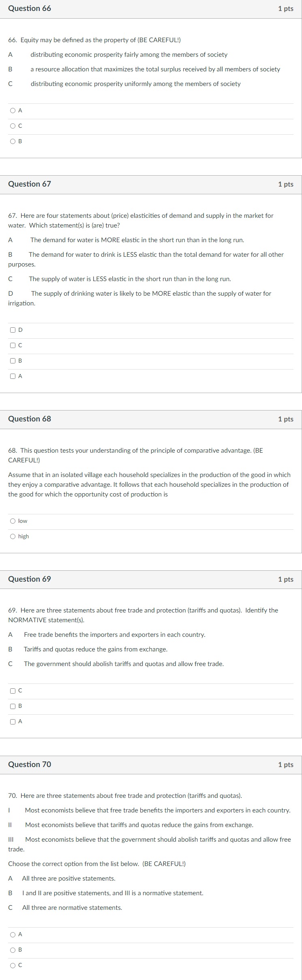Click the Question 68 header
The height and width of the screenshot is (980, 302).
29,419
